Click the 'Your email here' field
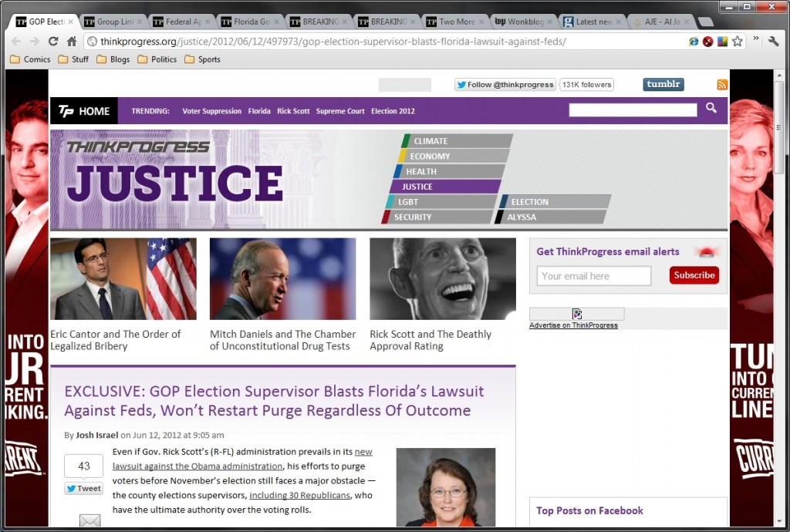This screenshot has width=790, height=532. (594, 276)
